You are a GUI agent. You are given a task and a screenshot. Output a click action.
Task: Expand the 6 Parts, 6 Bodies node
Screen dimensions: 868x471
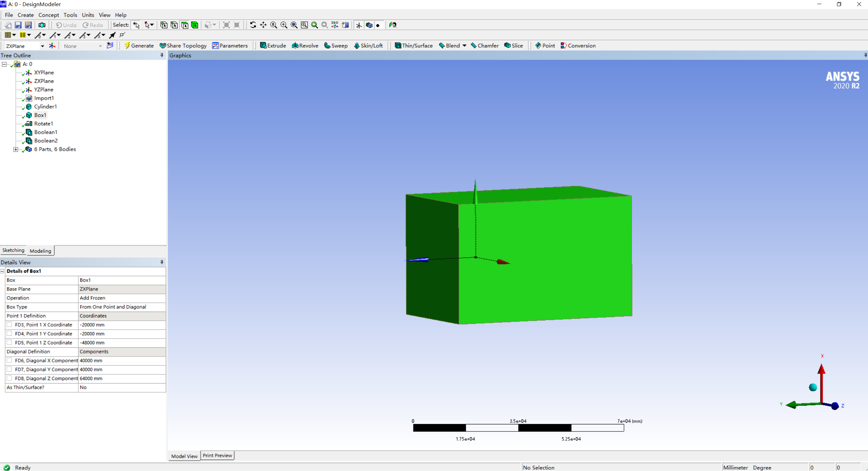pyautogui.click(x=16, y=149)
